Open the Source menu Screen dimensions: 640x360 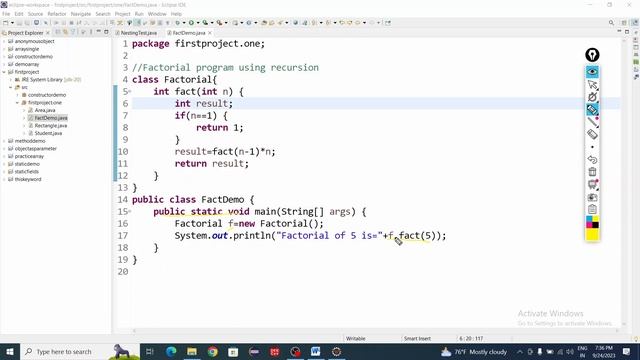[x=35, y=14]
